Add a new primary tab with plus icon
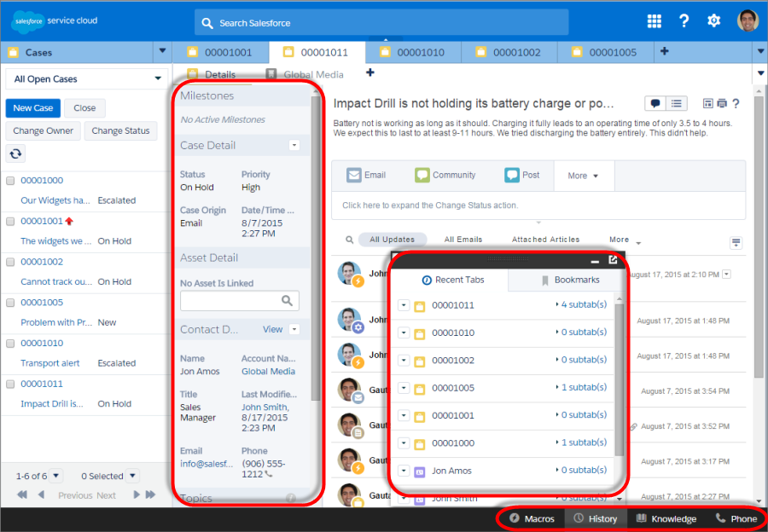 pyautogui.click(x=664, y=51)
